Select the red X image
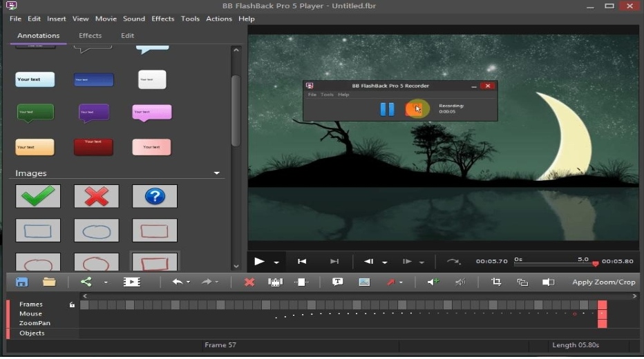 (97, 196)
